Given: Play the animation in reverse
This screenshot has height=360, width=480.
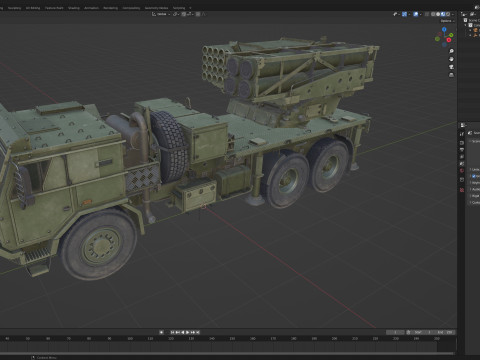Looking at the screenshot, I should (x=183, y=332).
